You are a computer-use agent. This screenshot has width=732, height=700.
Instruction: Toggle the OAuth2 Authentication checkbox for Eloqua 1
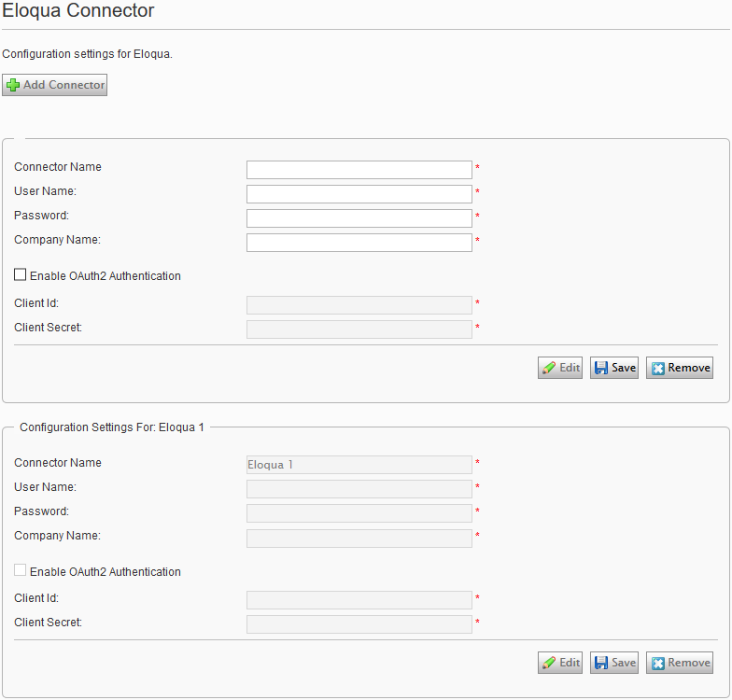tap(21, 569)
